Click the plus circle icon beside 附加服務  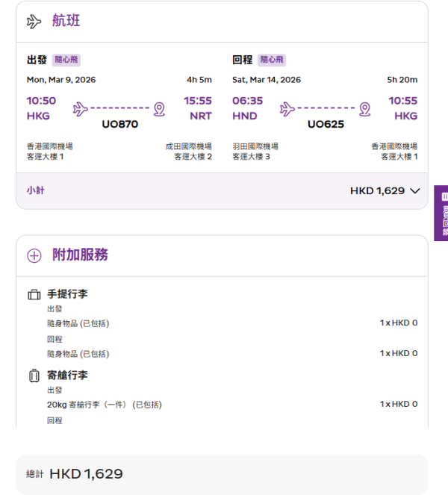[x=34, y=255]
